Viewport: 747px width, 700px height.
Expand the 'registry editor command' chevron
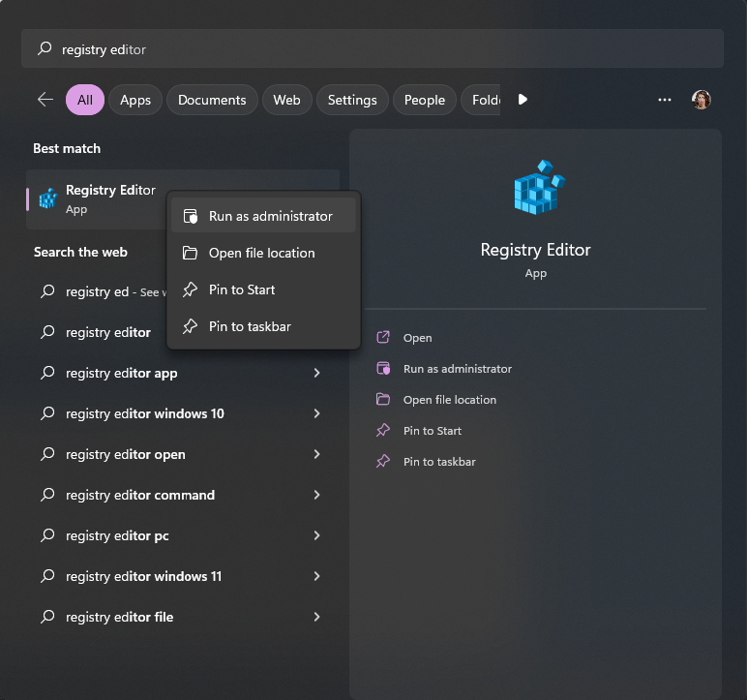click(x=316, y=495)
